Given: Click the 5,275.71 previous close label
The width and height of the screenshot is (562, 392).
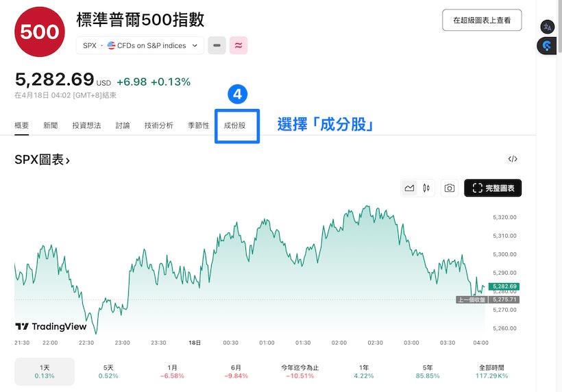Looking at the screenshot, I should [504, 299].
